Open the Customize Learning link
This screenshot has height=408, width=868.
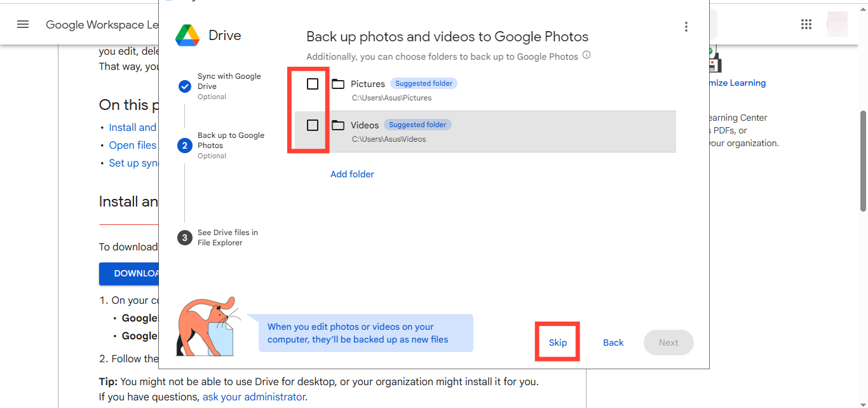[738, 83]
